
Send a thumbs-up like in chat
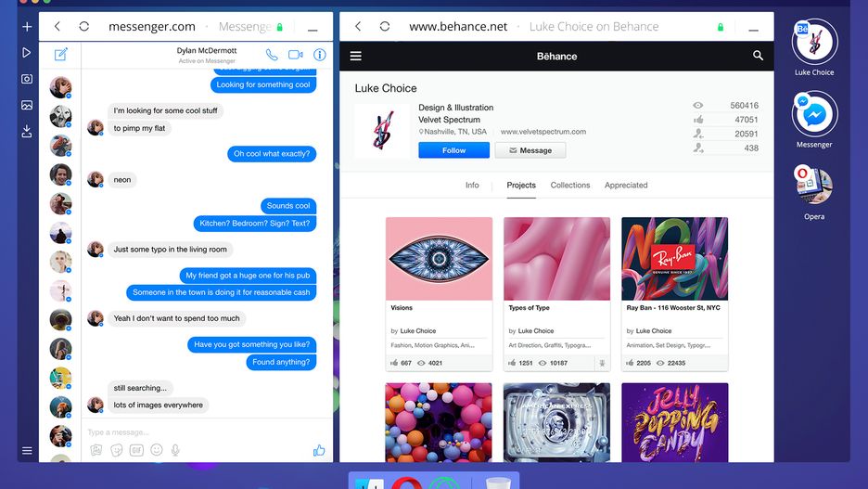point(319,450)
